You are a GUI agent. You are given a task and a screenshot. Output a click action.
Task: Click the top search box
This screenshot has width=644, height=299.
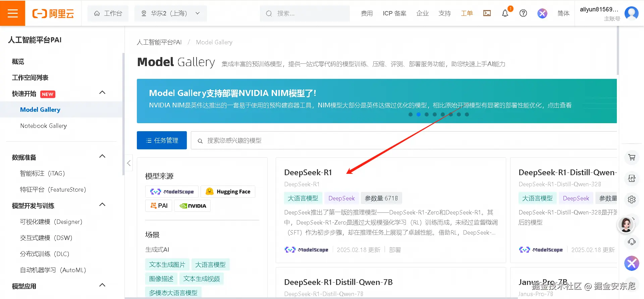pyautogui.click(x=305, y=13)
